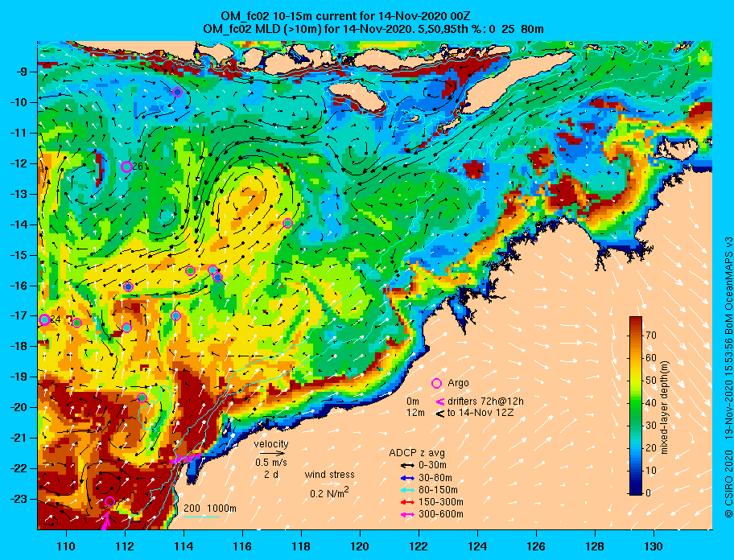Click the colorbar tick label '50'
The width and height of the screenshot is (734, 560).
[650, 381]
